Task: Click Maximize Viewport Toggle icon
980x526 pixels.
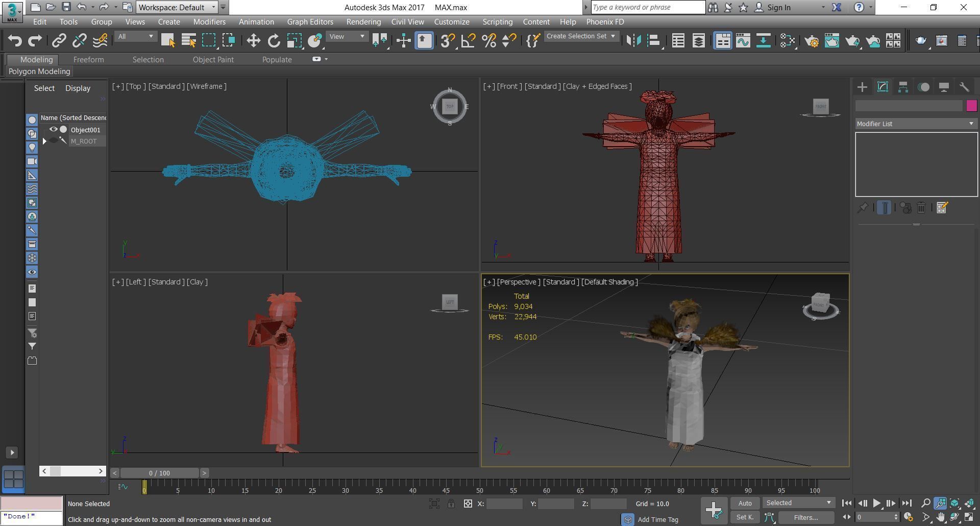Action: (969, 517)
